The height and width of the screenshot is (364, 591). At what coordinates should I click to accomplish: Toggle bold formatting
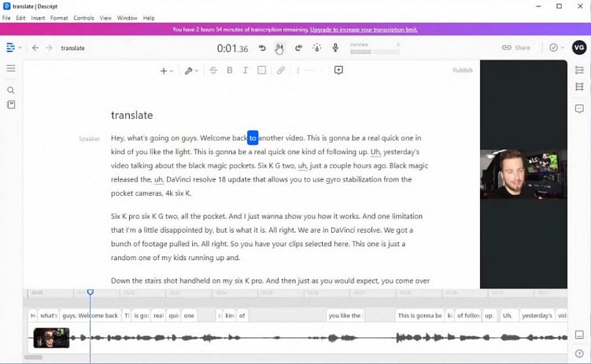(x=229, y=71)
